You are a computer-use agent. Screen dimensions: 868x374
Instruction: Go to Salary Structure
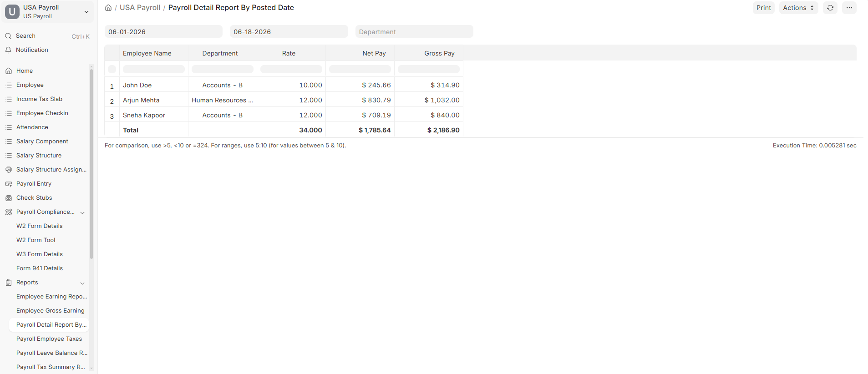point(39,156)
